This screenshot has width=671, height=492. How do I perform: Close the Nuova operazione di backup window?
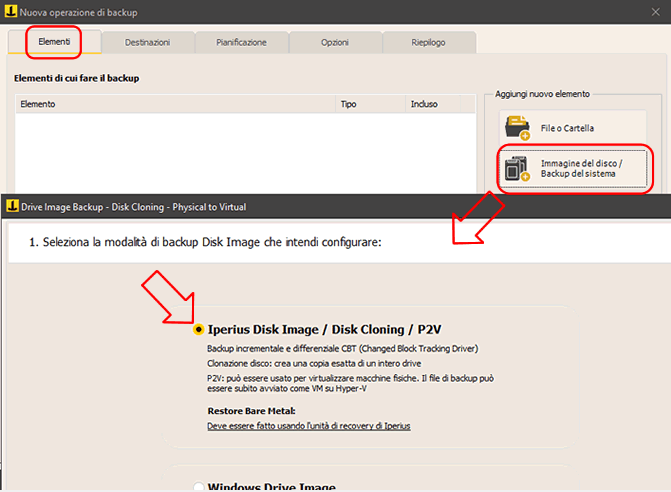click(x=656, y=12)
